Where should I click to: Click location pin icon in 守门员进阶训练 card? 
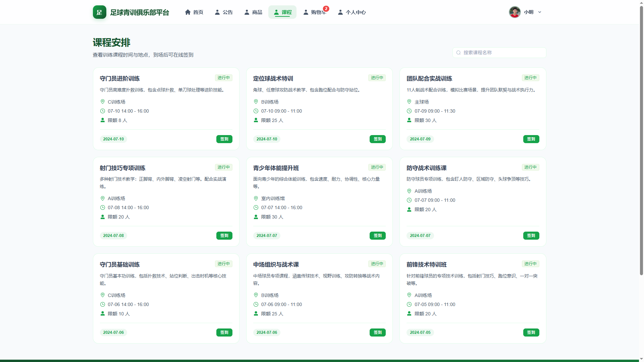tap(103, 102)
